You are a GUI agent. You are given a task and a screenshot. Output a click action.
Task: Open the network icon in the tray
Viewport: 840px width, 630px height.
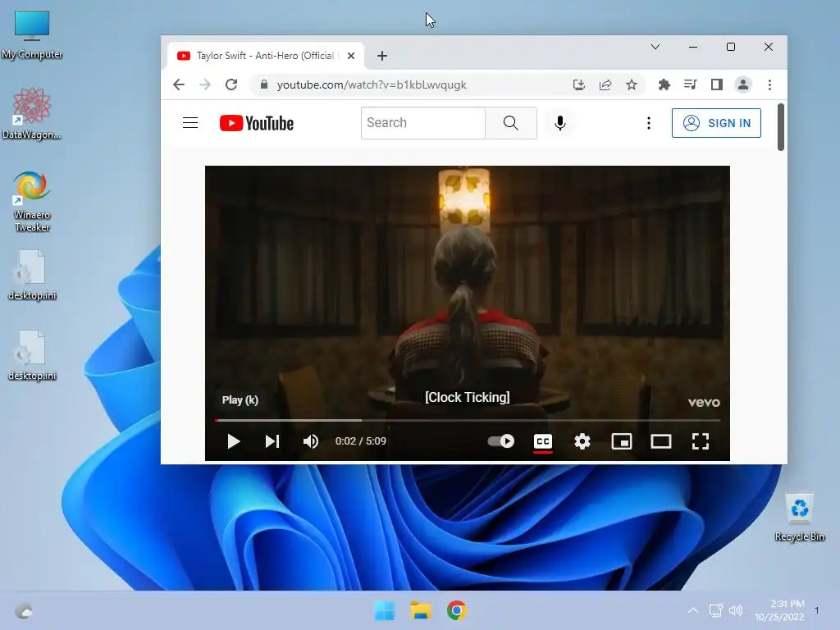pos(715,610)
